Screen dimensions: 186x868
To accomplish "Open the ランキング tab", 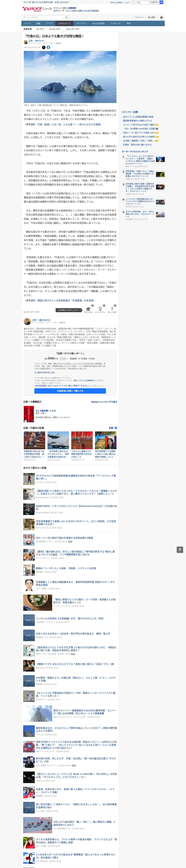I will pos(115,24).
